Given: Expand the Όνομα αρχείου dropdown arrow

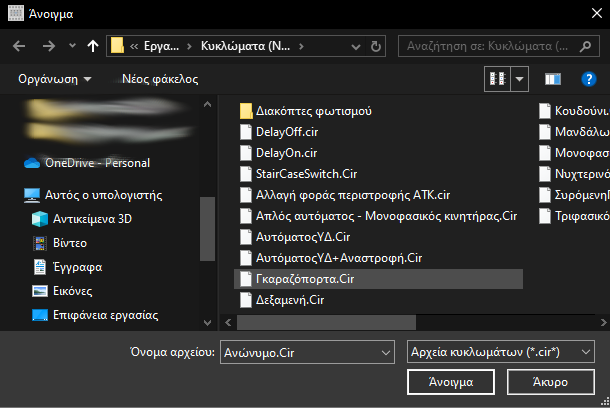Looking at the screenshot, I should click(x=387, y=352).
